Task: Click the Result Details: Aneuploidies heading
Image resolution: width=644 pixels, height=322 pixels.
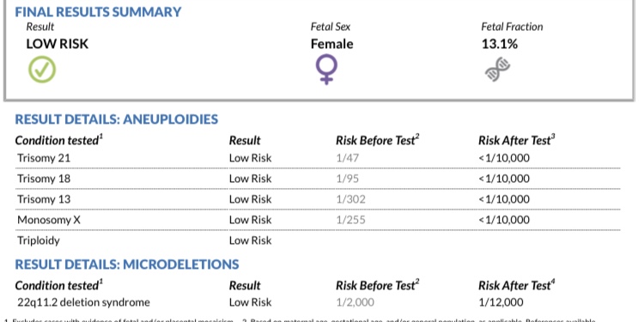Action: (x=116, y=119)
